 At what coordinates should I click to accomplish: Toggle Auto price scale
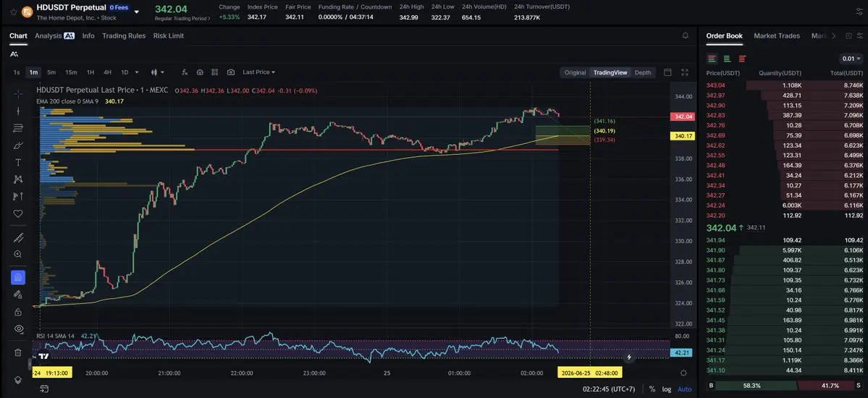[684, 389]
